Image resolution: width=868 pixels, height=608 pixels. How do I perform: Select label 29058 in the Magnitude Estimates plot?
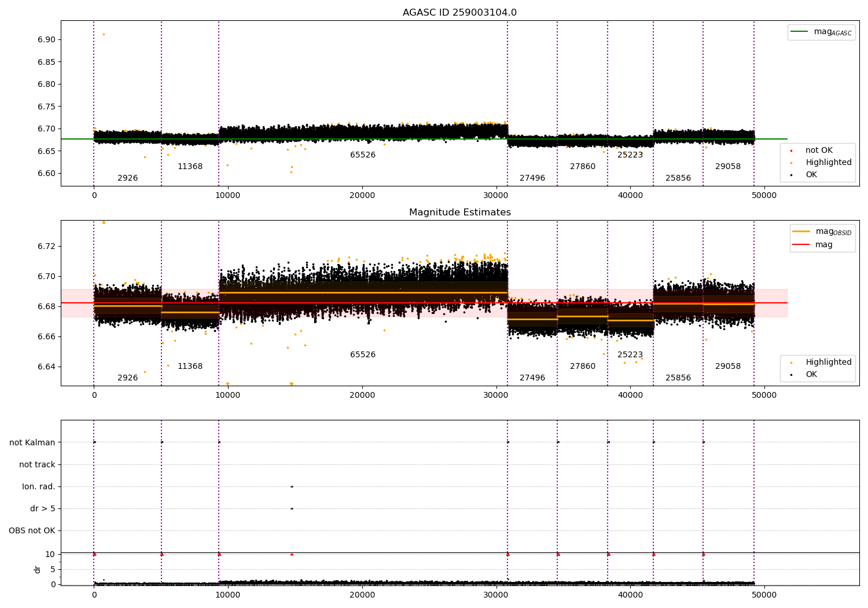[728, 367]
